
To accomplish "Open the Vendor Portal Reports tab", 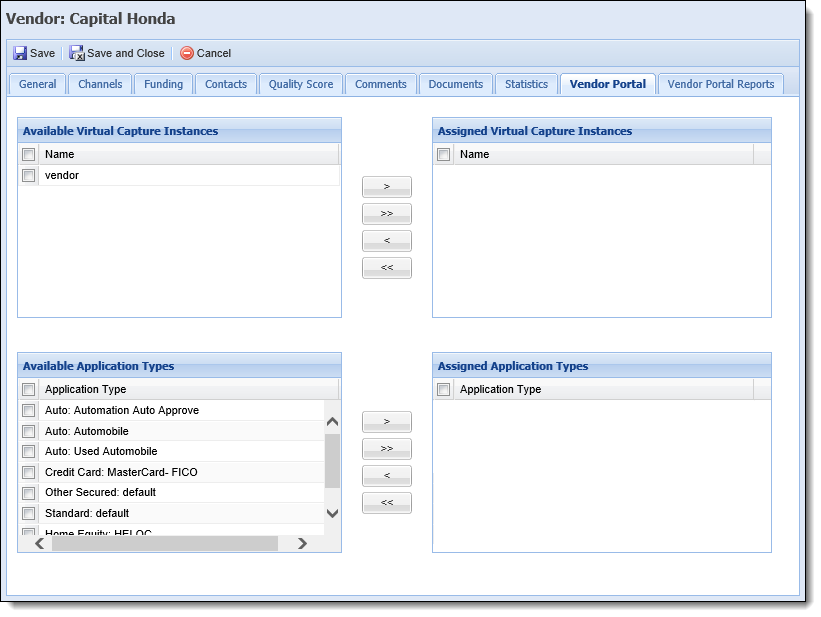I will 720,84.
